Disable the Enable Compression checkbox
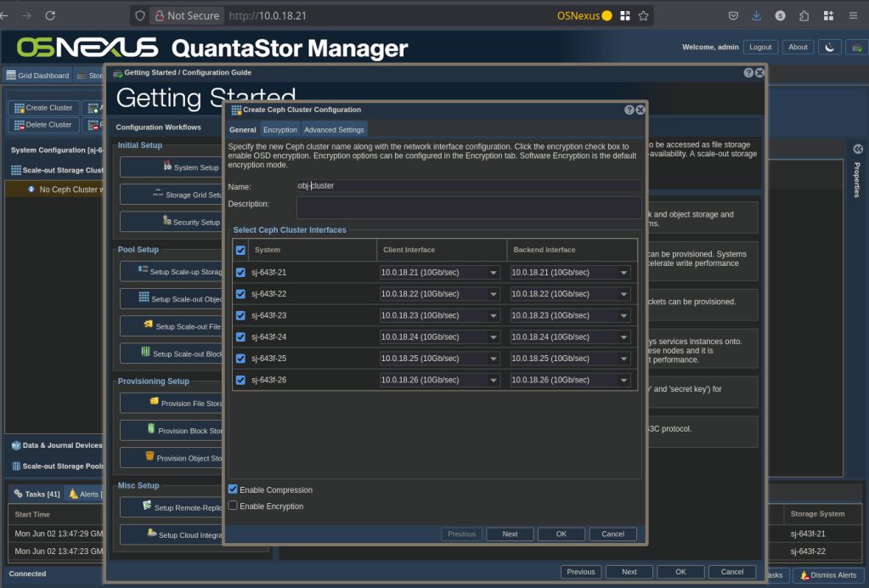The image size is (869, 588). (x=233, y=489)
